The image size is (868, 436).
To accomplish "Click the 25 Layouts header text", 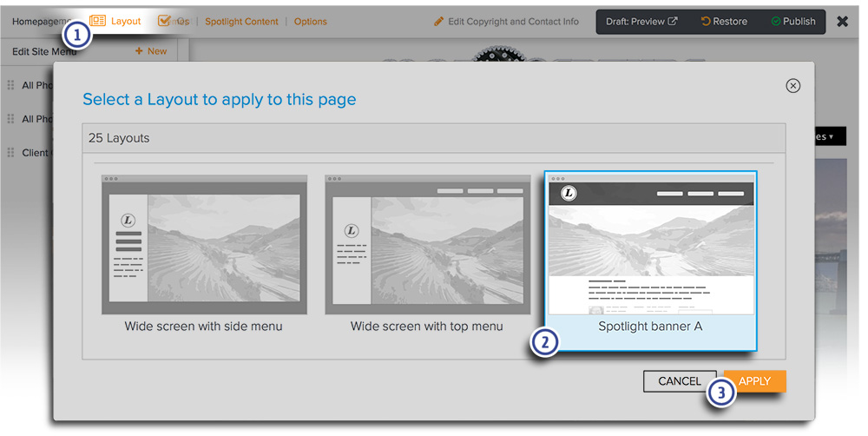I will (119, 138).
